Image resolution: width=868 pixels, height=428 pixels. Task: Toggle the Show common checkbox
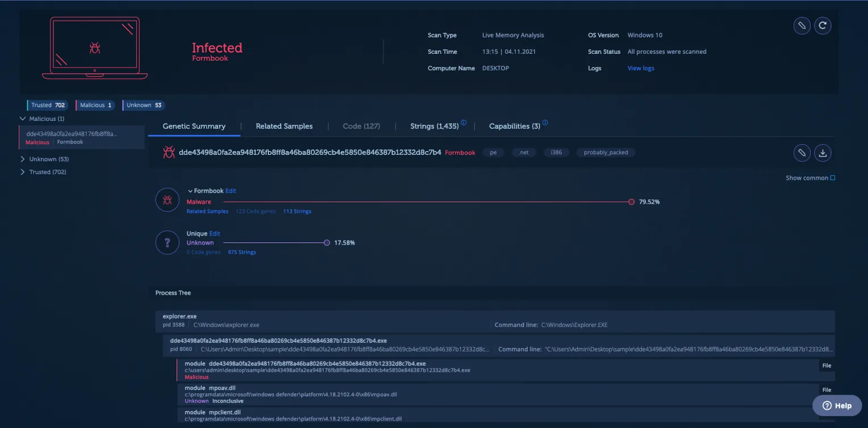coord(833,178)
